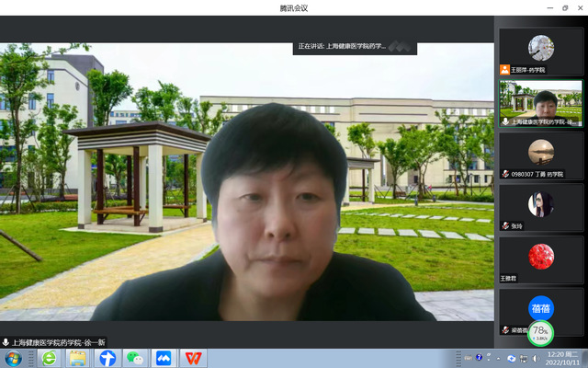Click the 78% floating performance ball

(540, 332)
